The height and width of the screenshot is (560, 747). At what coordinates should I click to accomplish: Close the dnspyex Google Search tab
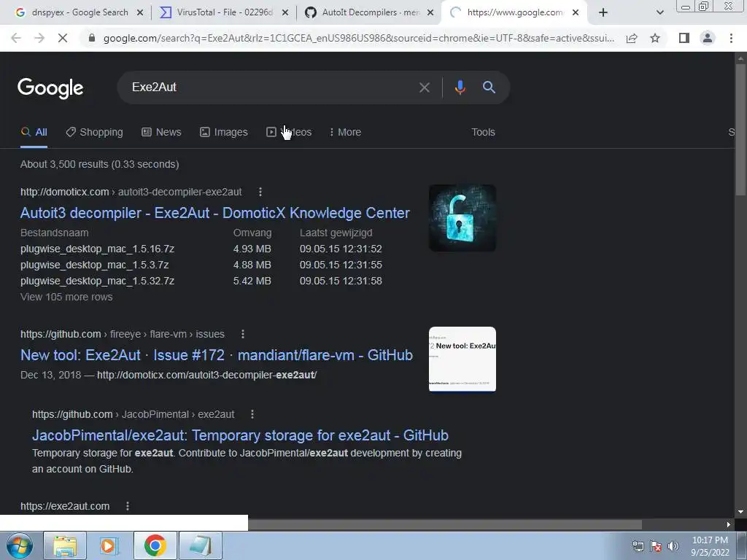pos(140,13)
